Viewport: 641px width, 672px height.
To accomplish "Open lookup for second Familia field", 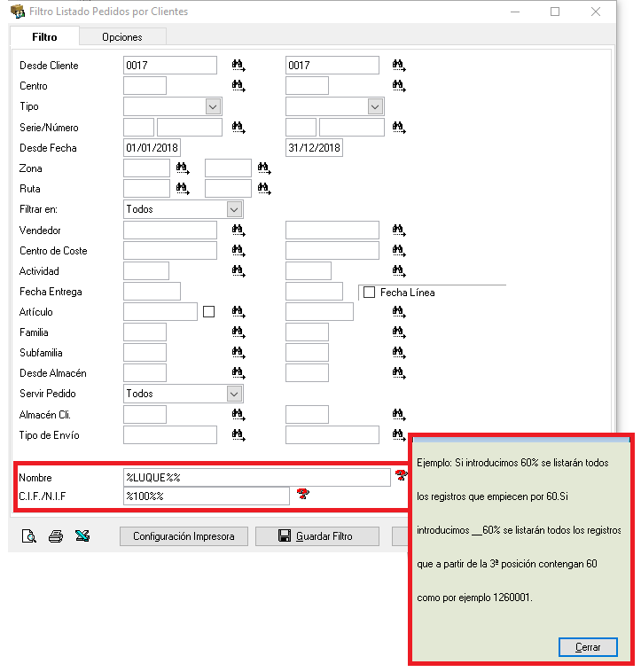I will [x=399, y=332].
